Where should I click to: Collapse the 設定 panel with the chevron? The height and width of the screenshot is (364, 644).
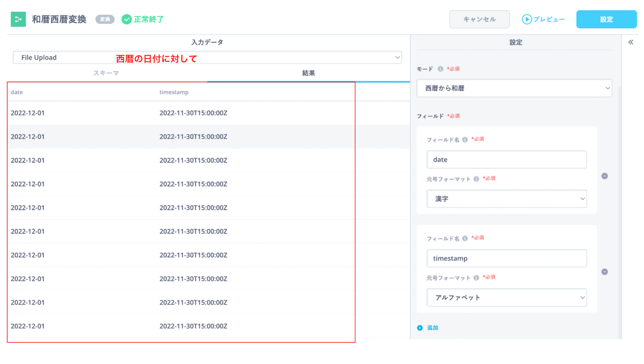click(631, 42)
